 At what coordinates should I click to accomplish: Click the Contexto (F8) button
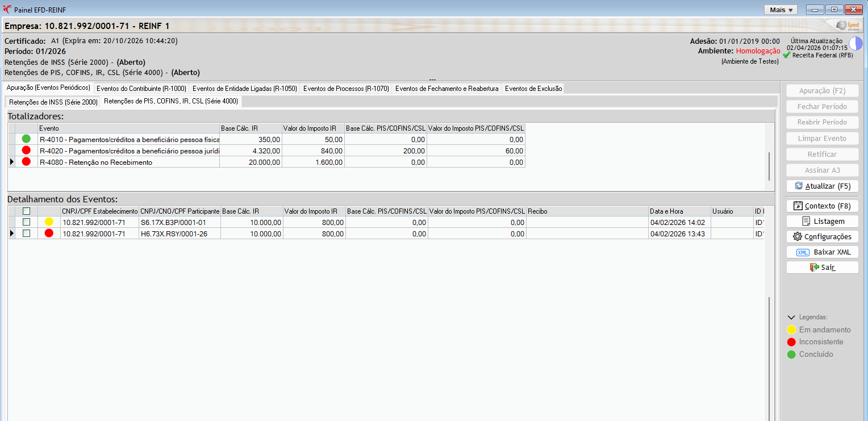coord(822,206)
